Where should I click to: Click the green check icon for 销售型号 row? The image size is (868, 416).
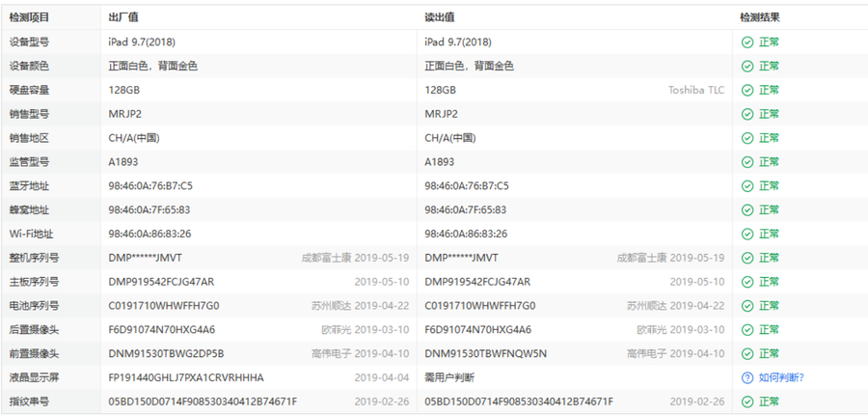[747, 114]
